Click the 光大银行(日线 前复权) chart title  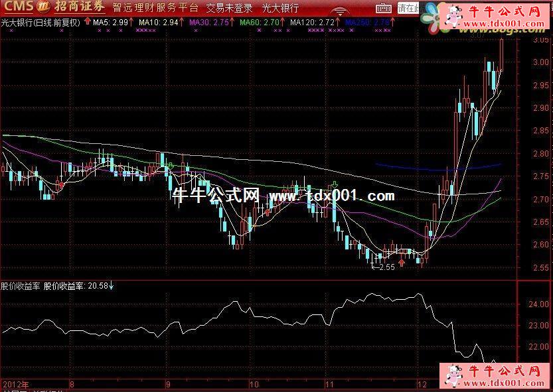40,22
